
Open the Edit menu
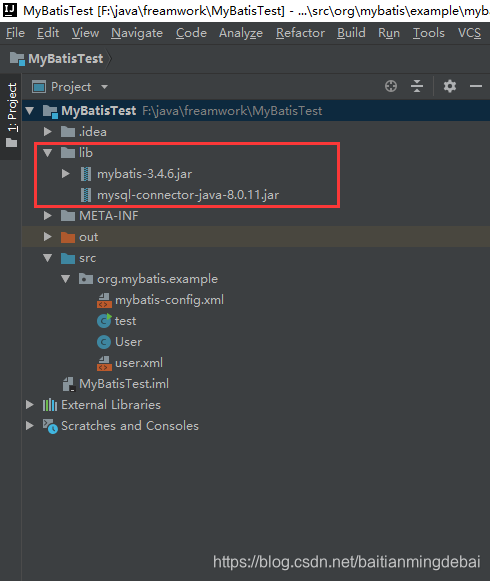click(x=48, y=33)
